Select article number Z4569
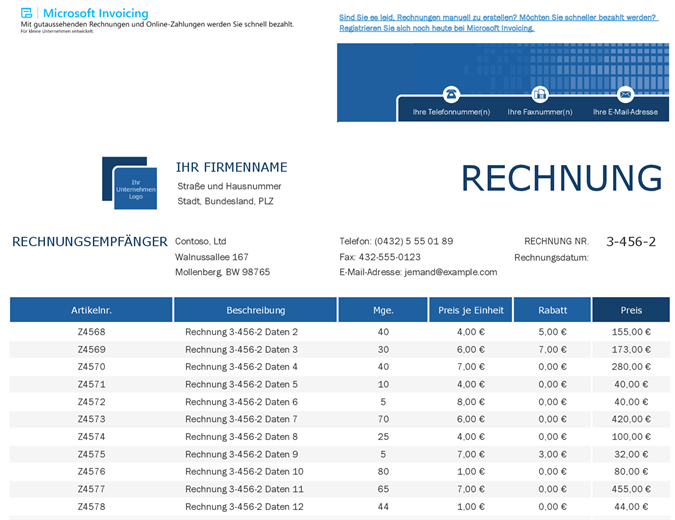 point(91,350)
